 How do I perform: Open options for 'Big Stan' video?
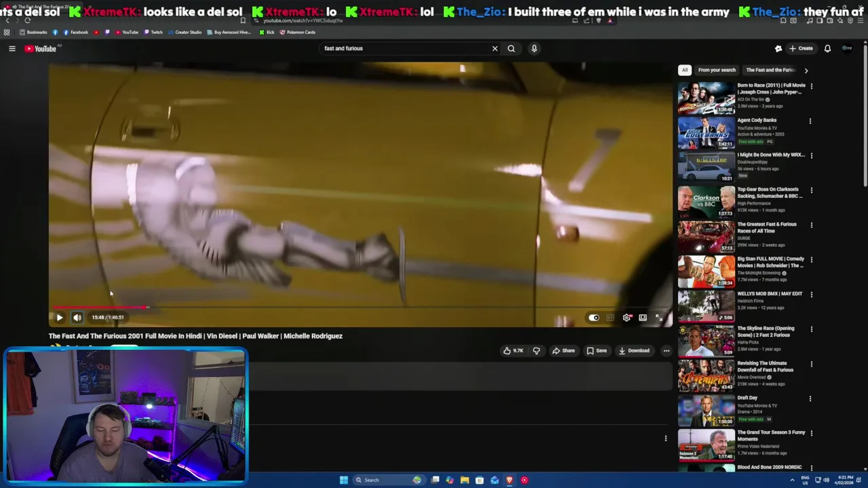[811, 260]
